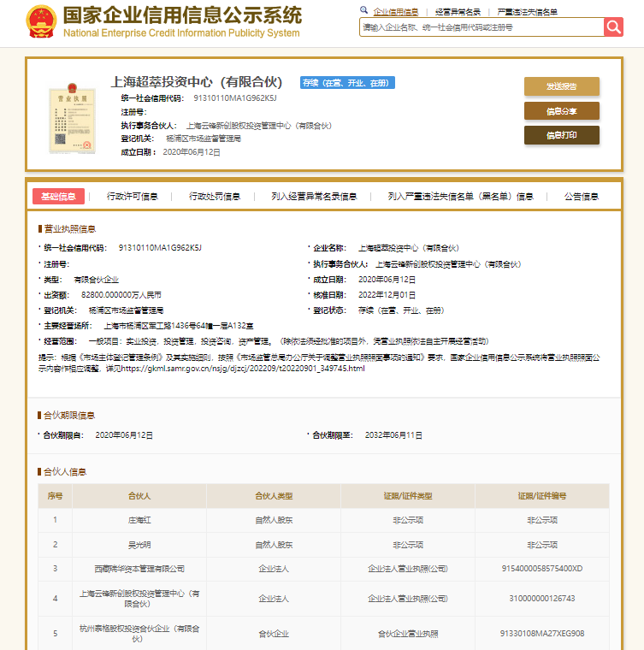Click the 发送报告 button
The image size is (644, 650).
[562, 86]
